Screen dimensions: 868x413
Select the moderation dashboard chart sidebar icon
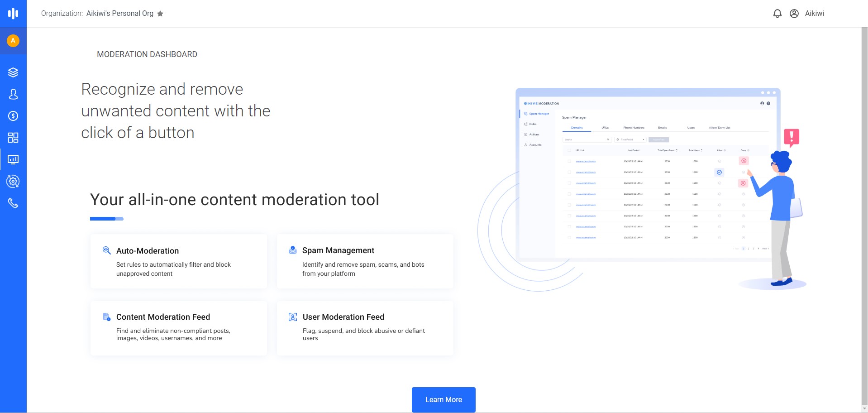tap(13, 159)
